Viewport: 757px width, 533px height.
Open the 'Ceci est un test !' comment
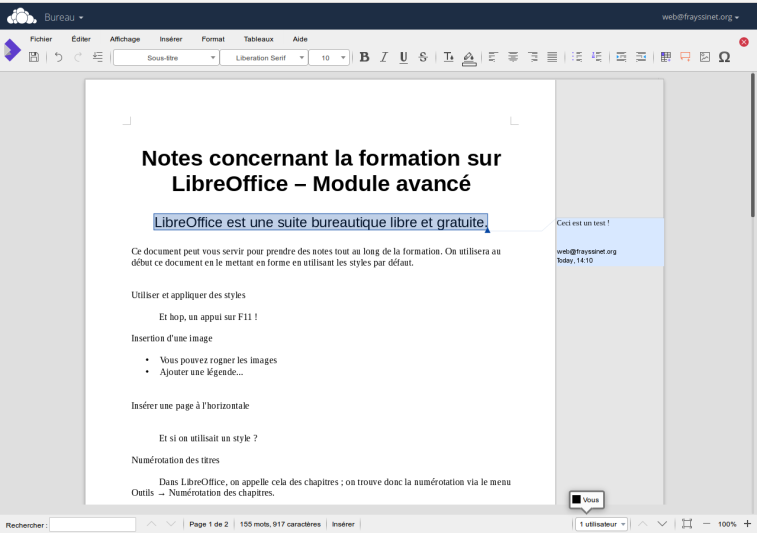pyautogui.click(x=610, y=241)
